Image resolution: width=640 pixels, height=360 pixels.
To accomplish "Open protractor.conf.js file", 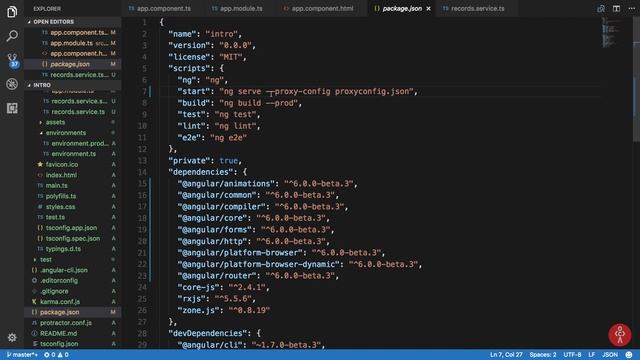I will click(x=73, y=322).
